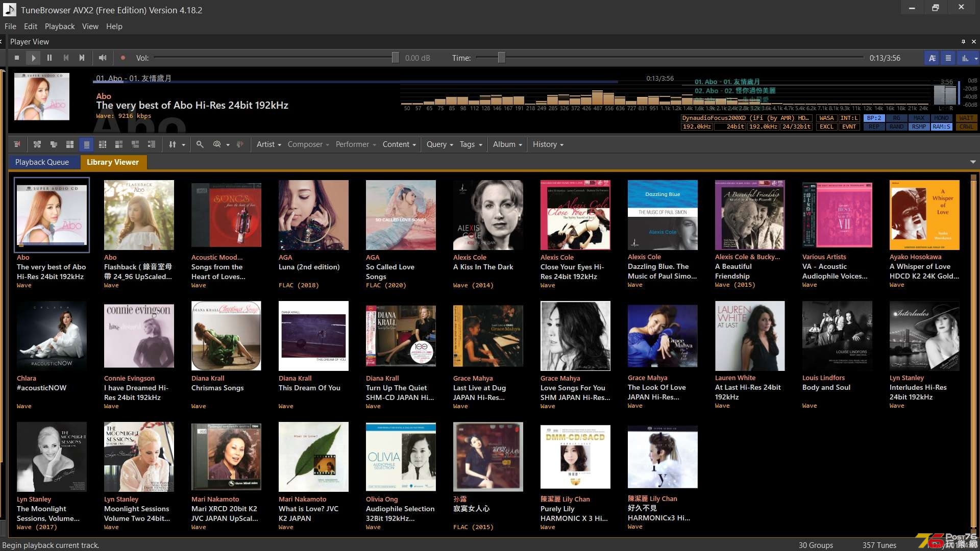980x551 pixels.
Task: Open the Edit menu
Action: (31, 27)
